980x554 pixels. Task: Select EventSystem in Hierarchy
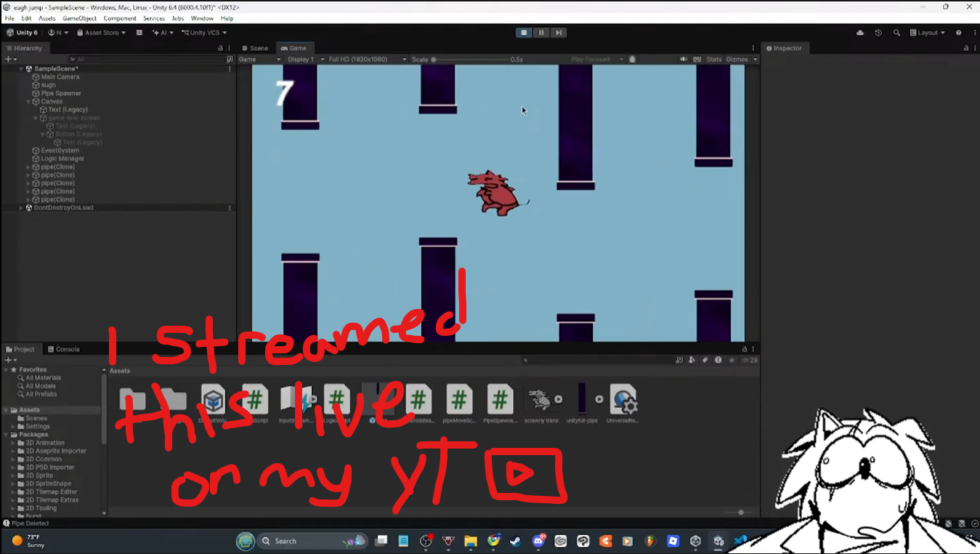coord(60,150)
